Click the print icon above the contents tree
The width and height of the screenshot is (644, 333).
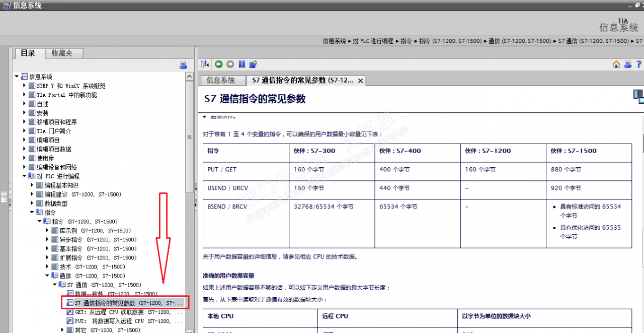pos(183,65)
